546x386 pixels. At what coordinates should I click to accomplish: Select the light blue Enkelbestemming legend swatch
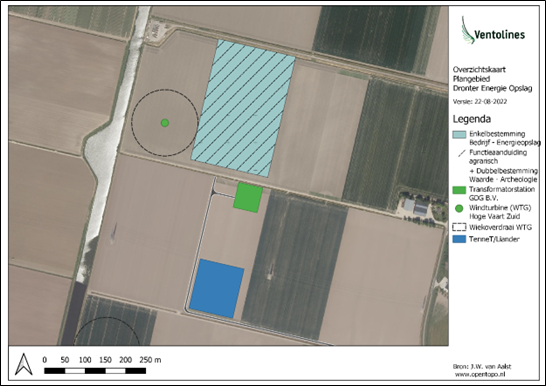pos(459,135)
